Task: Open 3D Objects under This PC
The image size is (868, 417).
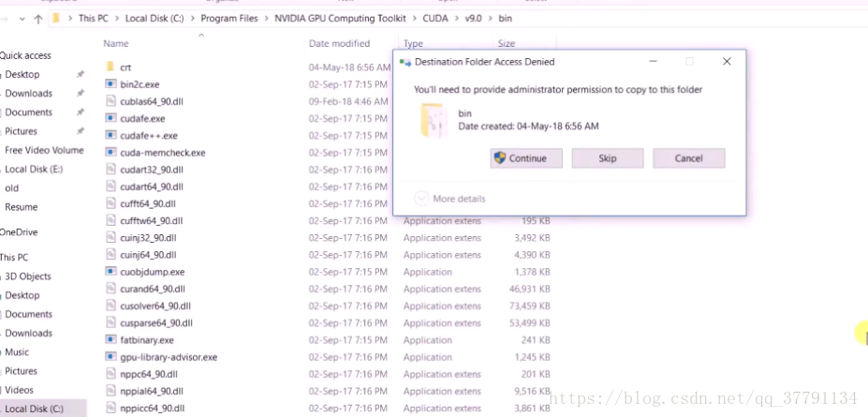Action: pyautogui.click(x=28, y=276)
